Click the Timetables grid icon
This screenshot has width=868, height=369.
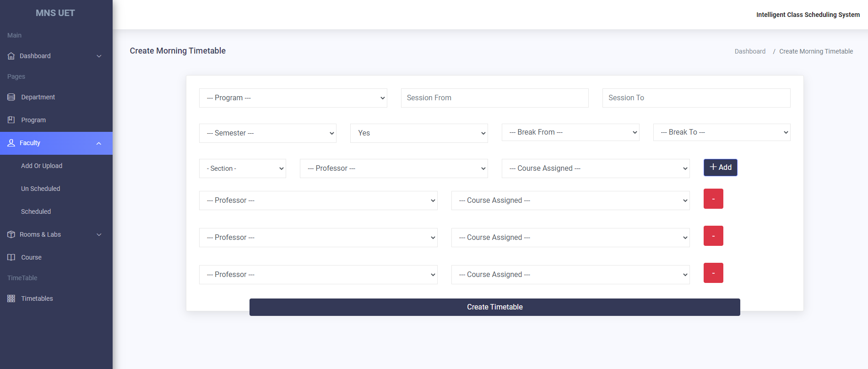[11, 298]
